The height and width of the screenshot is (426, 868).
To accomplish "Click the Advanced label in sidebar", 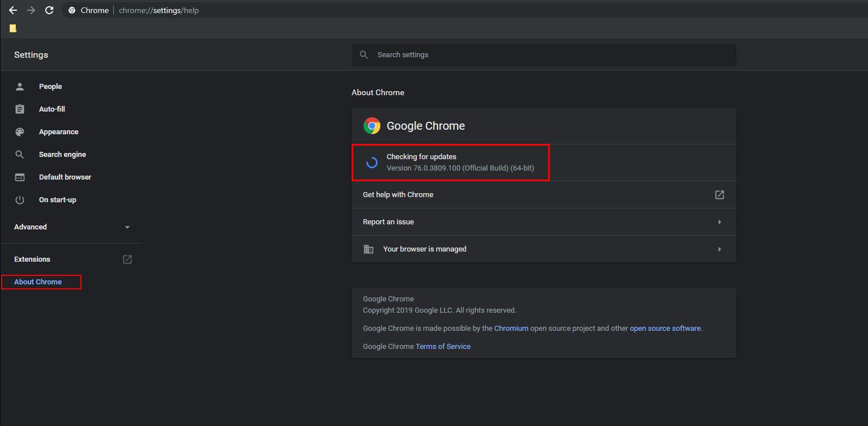I will [x=31, y=227].
